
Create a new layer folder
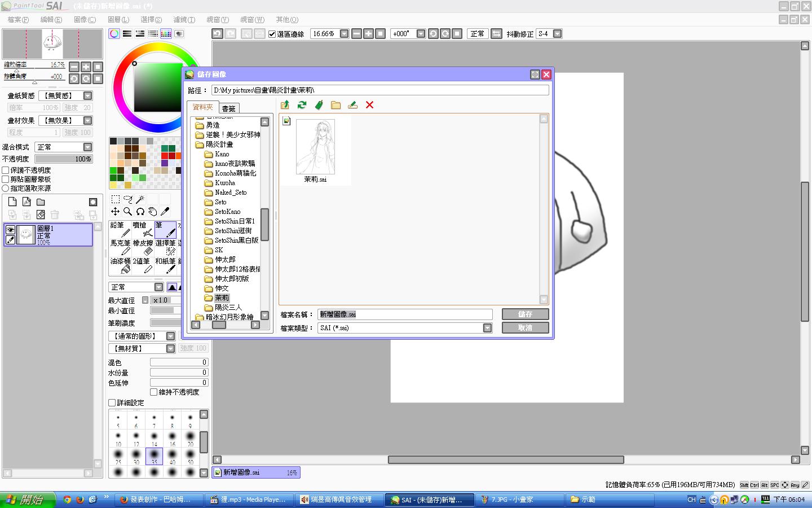point(41,202)
